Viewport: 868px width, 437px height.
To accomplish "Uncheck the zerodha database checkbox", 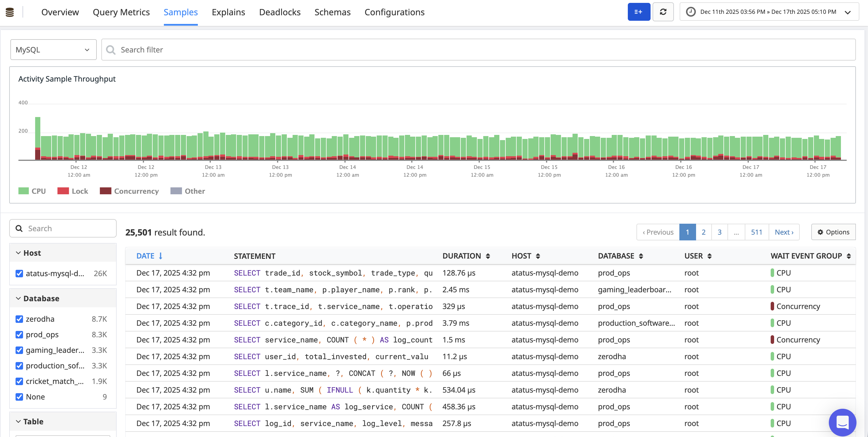I will click(x=19, y=319).
